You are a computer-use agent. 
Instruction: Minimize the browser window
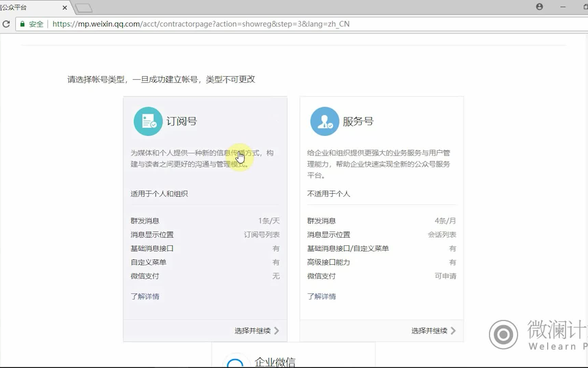[x=563, y=7]
